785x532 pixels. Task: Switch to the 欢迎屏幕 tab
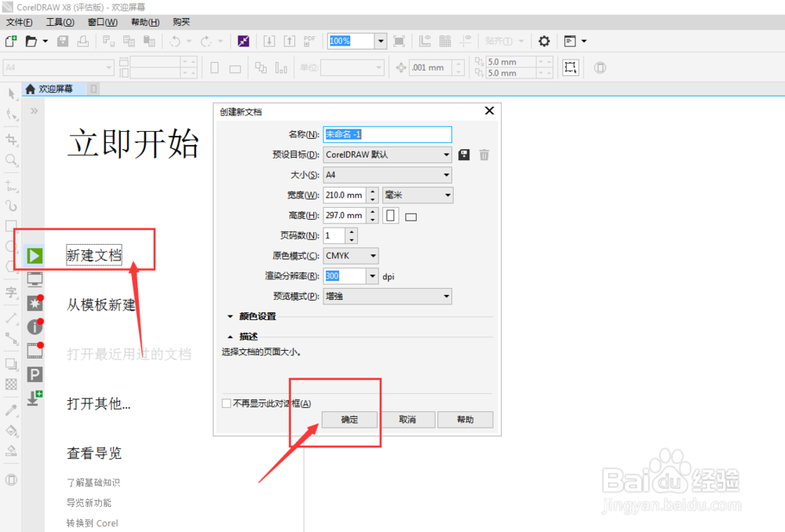coord(52,89)
